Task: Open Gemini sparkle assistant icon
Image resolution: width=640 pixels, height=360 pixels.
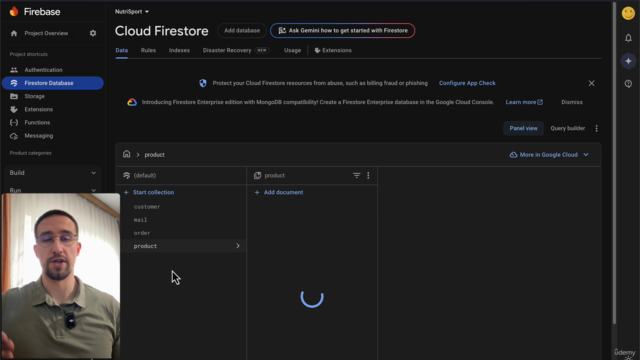Action: click(628, 61)
